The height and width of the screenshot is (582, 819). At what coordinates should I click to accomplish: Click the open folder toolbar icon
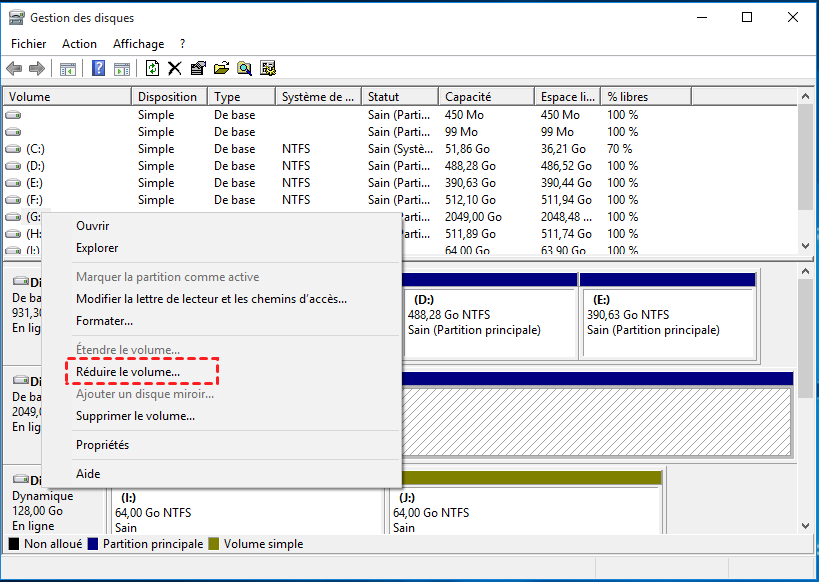coord(221,68)
